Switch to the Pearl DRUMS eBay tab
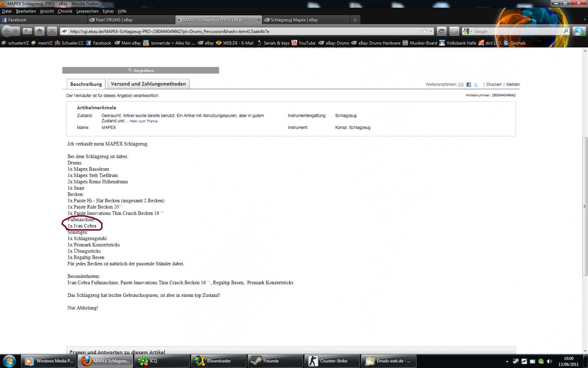 click(131, 20)
